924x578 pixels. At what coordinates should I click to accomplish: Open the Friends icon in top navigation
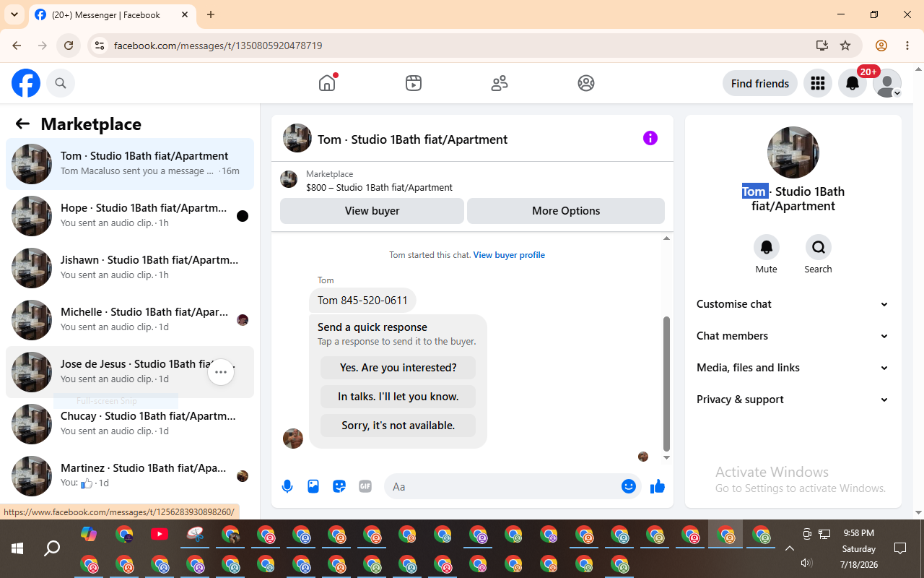click(x=500, y=83)
